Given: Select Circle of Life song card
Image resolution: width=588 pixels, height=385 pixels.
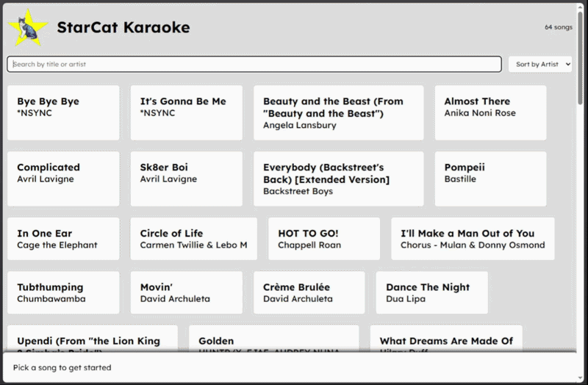Looking at the screenshot, I should point(194,239).
